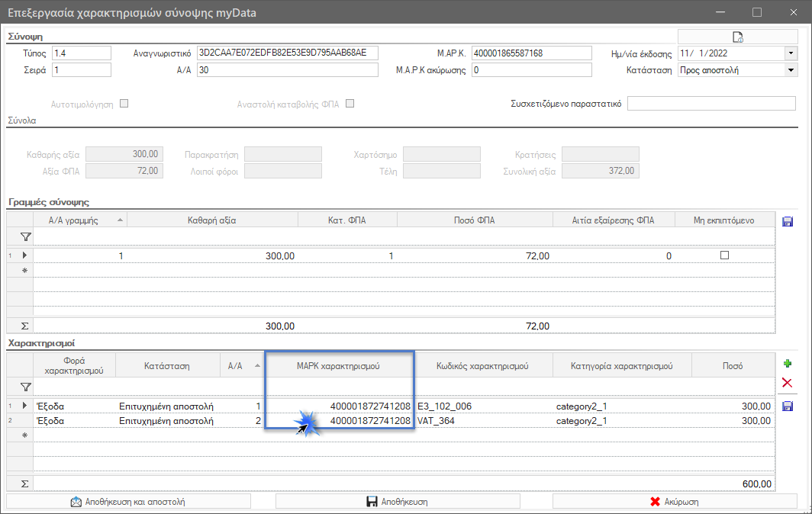Viewport: 812px width, 514px height.
Task: Click the Ακύρωση button
Action: tap(675, 502)
